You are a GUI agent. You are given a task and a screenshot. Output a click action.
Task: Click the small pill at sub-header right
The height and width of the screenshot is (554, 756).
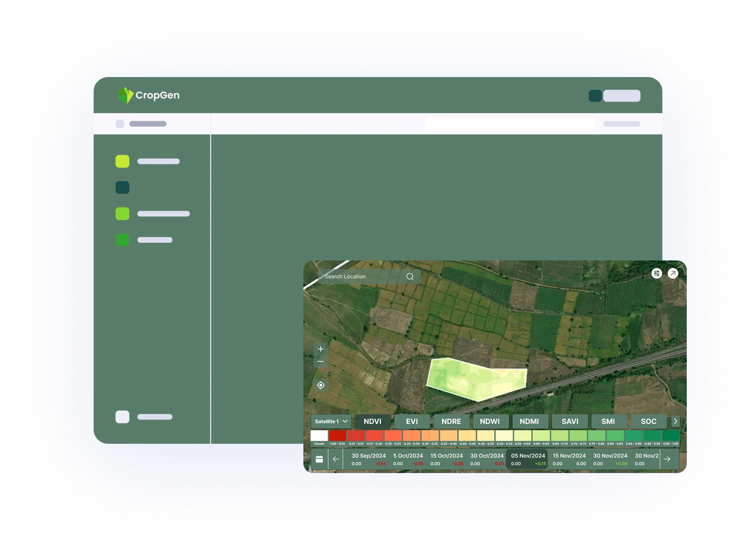point(622,124)
